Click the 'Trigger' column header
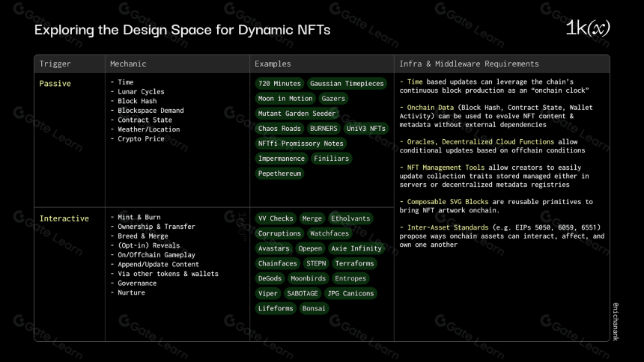The height and width of the screenshot is (362, 644). click(x=55, y=64)
